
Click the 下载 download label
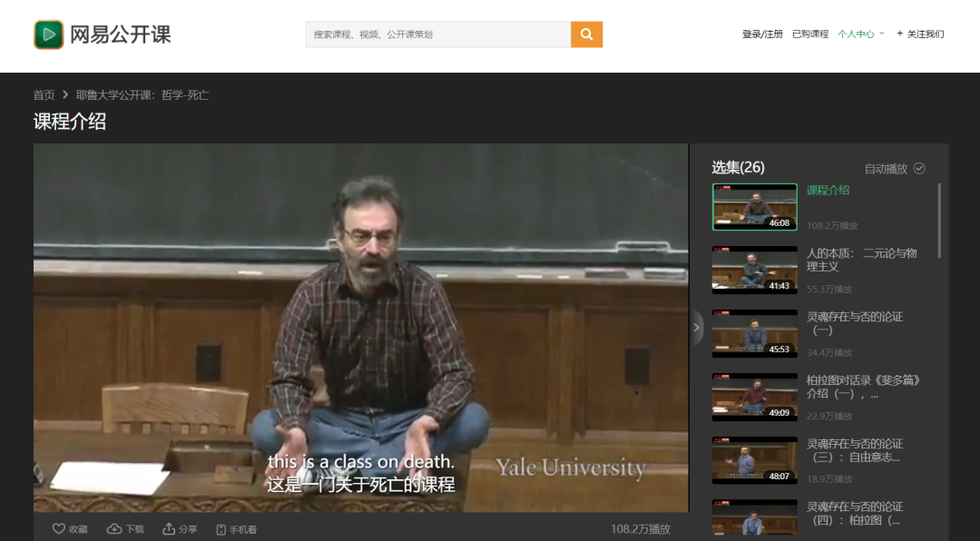[x=134, y=530]
